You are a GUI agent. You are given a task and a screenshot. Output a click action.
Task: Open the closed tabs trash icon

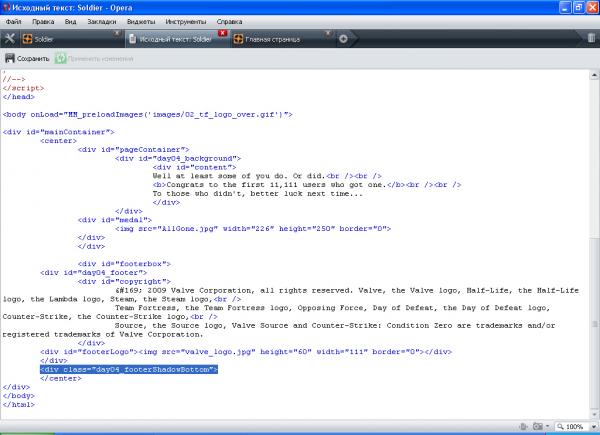pos(591,38)
